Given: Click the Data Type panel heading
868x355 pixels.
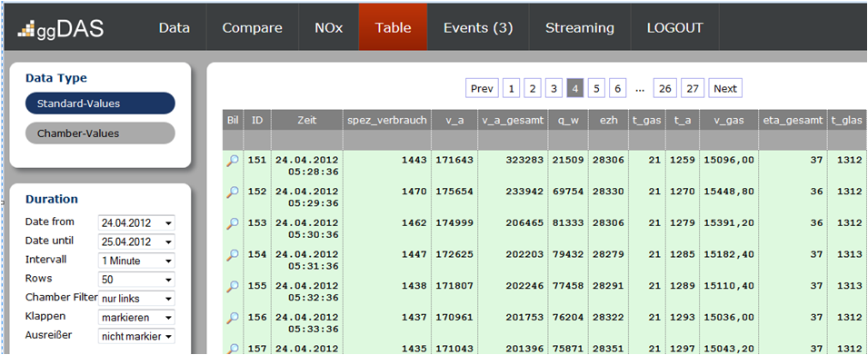Looking at the screenshot, I should click(56, 78).
